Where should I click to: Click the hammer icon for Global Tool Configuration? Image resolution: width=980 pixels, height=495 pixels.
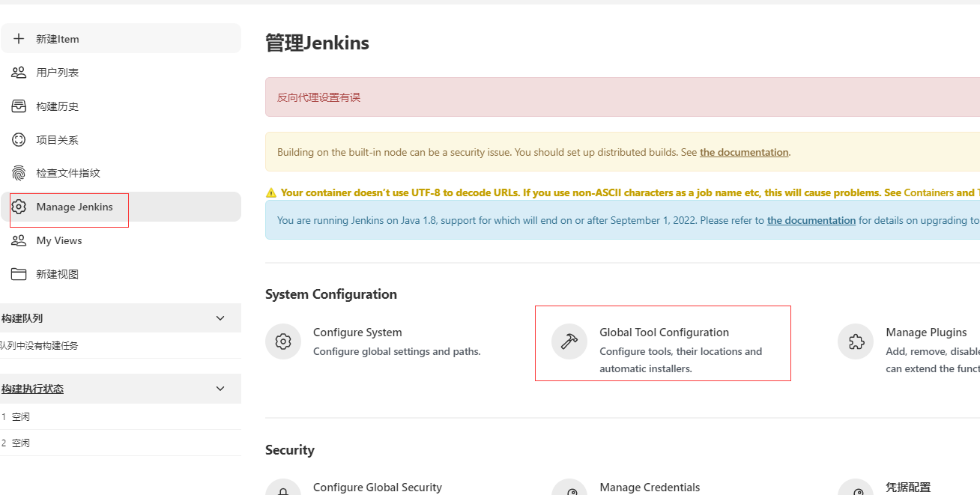tap(569, 341)
